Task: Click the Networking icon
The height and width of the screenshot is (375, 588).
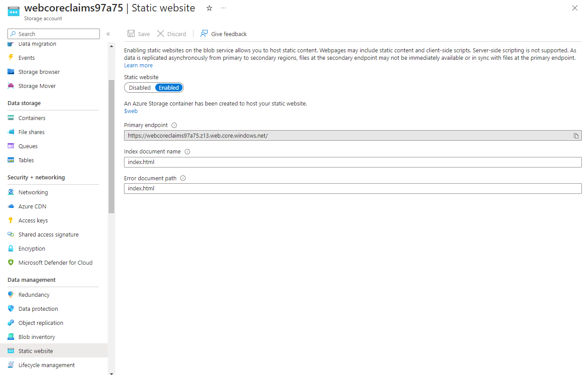Action: (11, 192)
